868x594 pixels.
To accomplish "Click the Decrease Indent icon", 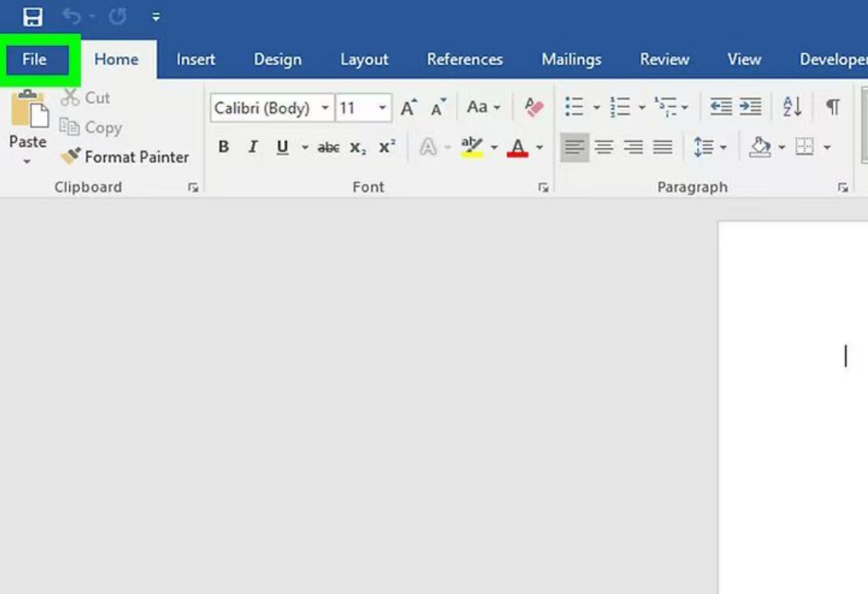I will pyautogui.click(x=721, y=107).
